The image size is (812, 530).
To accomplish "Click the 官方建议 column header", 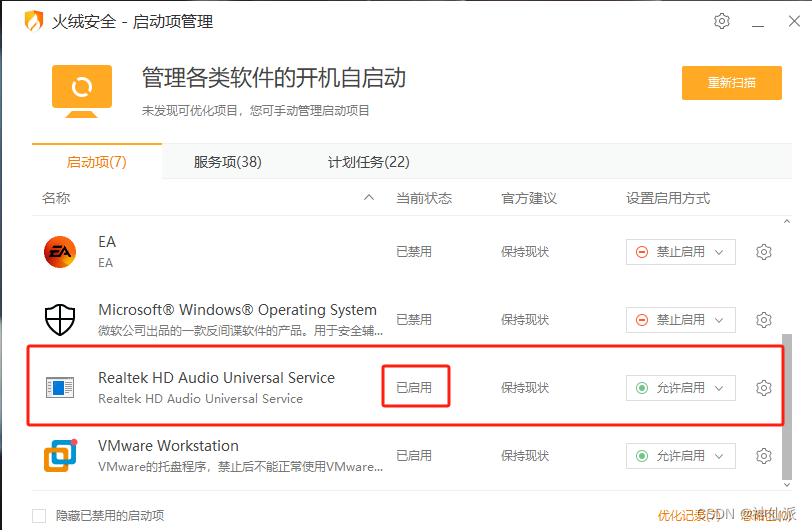I will pyautogui.click(x=529, y=198).
